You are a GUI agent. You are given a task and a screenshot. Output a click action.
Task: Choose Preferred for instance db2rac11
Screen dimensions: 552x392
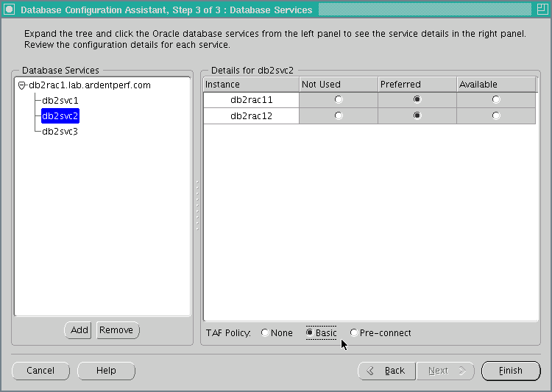point(417,99)
